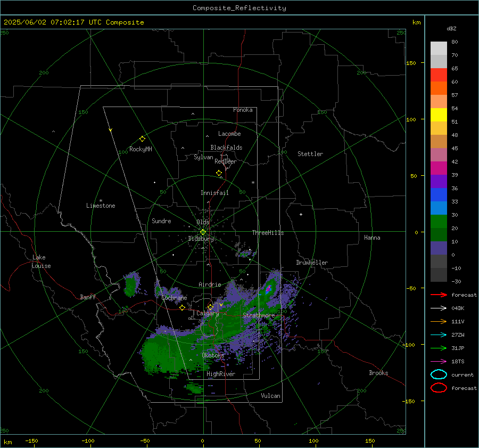Click the Banff label

(x=88, y=297)
